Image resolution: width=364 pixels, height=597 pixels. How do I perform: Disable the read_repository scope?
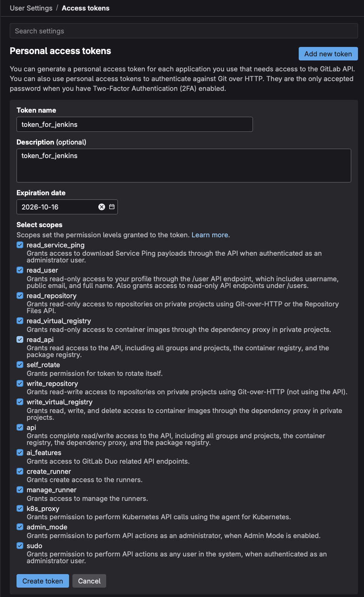pyautogui.click(x=20, y=295)
